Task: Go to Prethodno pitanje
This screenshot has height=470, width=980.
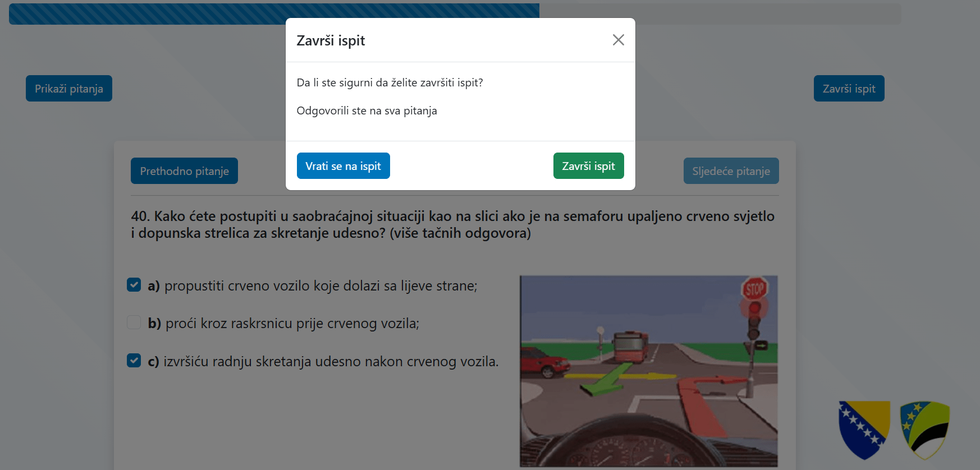Action: click(x=184, y=171)
